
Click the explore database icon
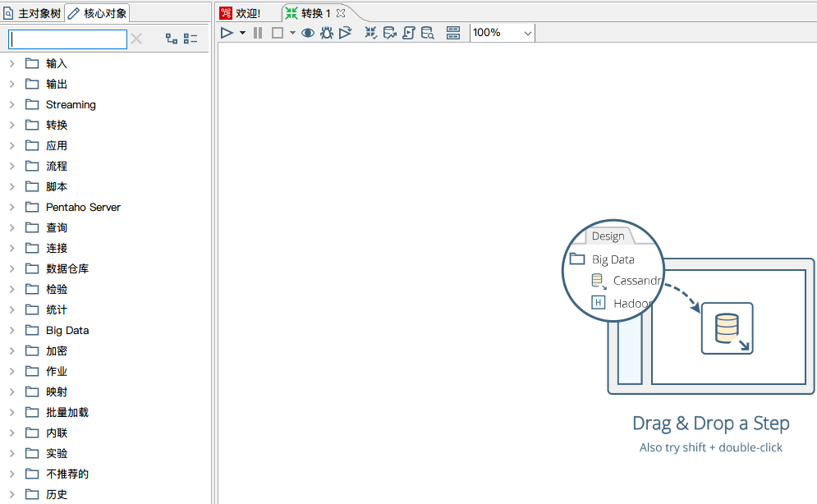[428, 33]
